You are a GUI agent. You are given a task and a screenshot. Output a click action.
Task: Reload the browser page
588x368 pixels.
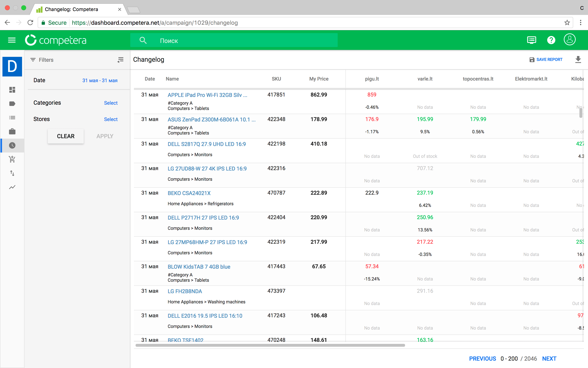tap(30, 23)
